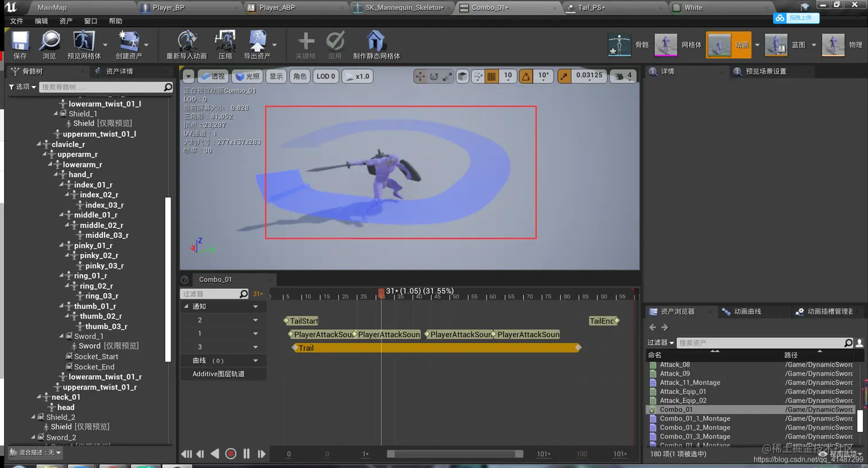Click the Save (保存) toolbar icon
Image resolution: width=868 pixels, height=468 pixels.
click(x=20, y=42)
